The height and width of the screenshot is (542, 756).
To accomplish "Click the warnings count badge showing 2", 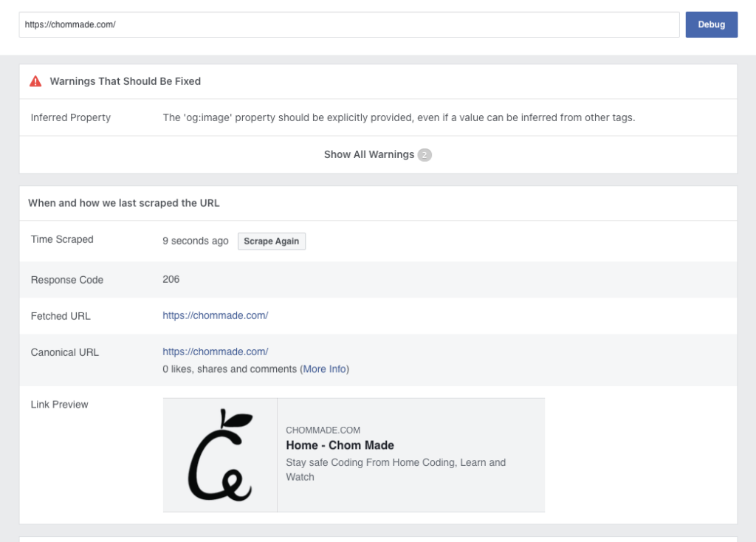I will 425,155.
